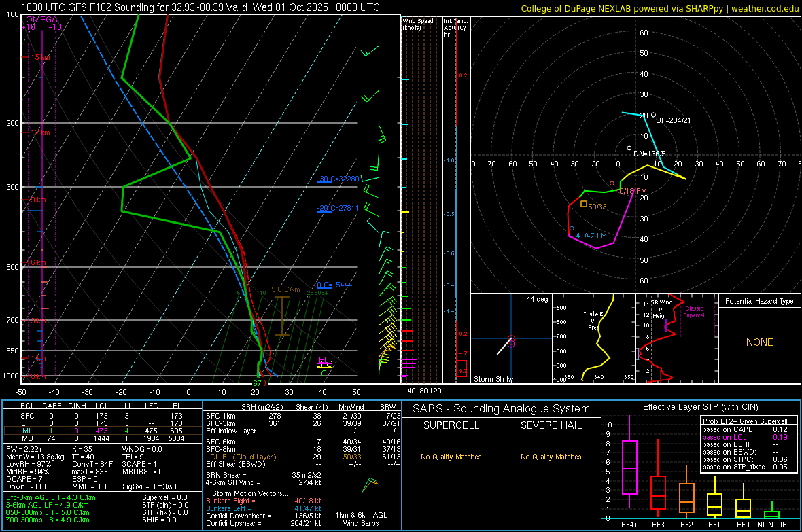Click the Supercell = 0.0 composite value
Viewport: 802px width, 532px height.
[164, 497]
